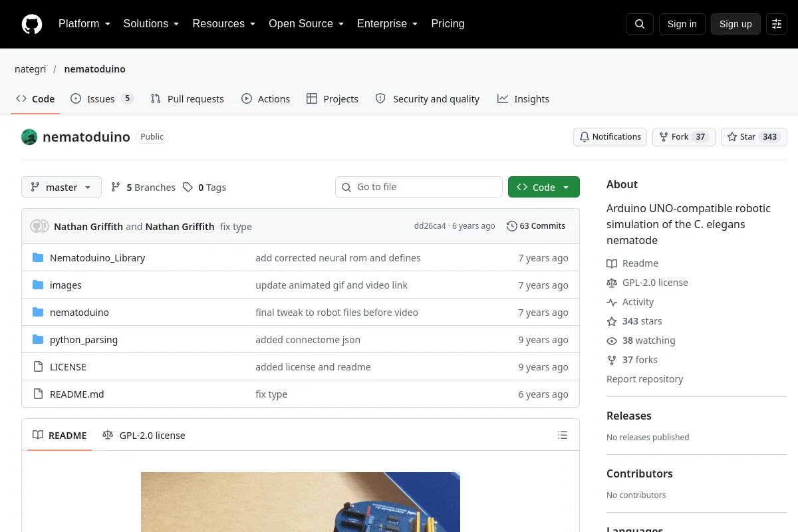798x532 pixels.
Task: Switch to the Issues tab
Action: (x=102, y=99)
